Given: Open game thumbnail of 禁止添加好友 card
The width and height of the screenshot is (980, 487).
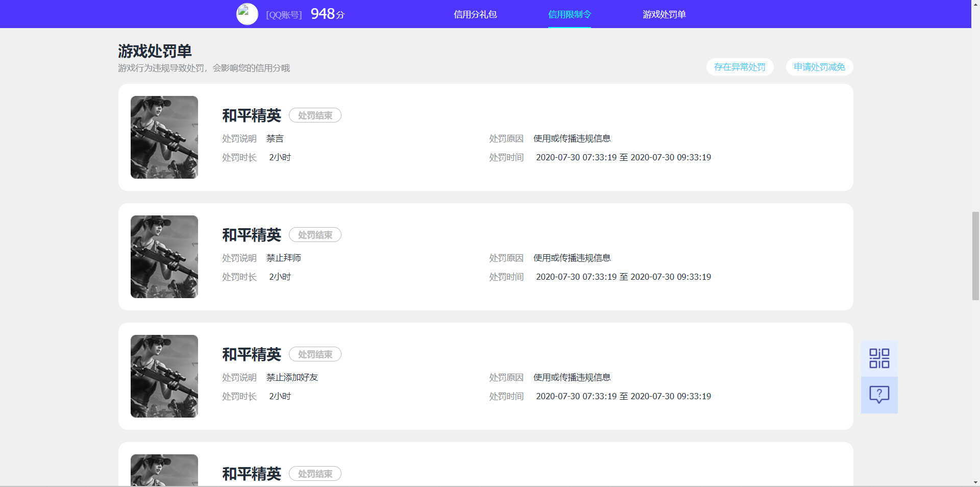Looking at the screenshot, I should pyautogui.click(x=164, y=376).
